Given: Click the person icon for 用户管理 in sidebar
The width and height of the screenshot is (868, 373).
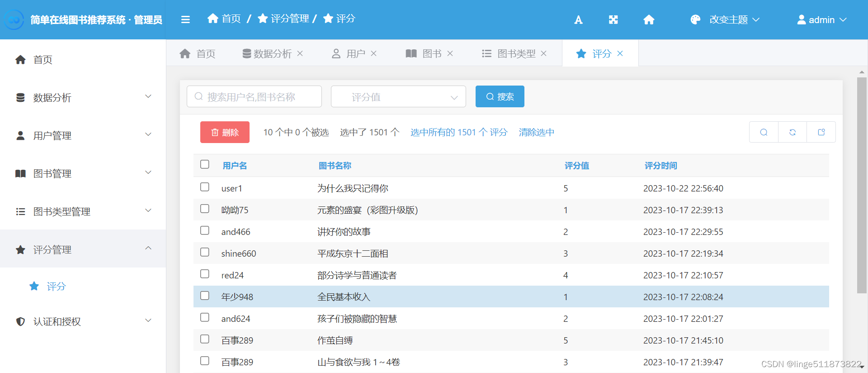Looking at the screenshot, I should (20, 136).
